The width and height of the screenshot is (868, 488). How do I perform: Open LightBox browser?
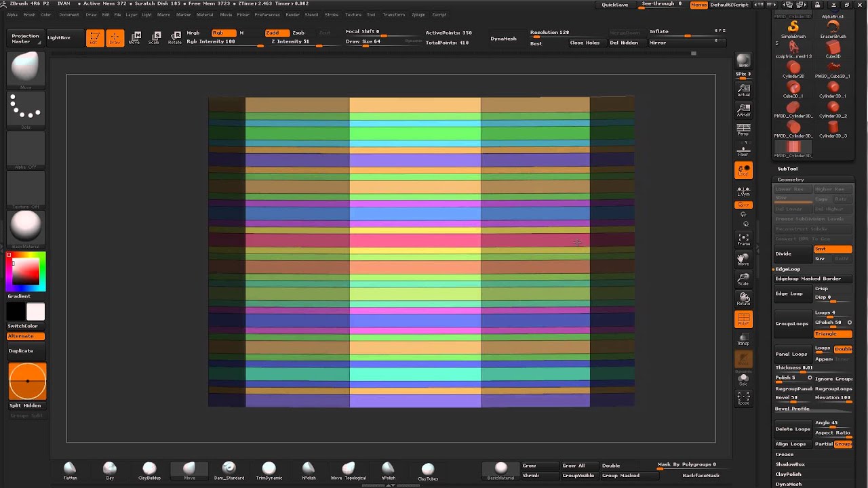tap(59, 38)
